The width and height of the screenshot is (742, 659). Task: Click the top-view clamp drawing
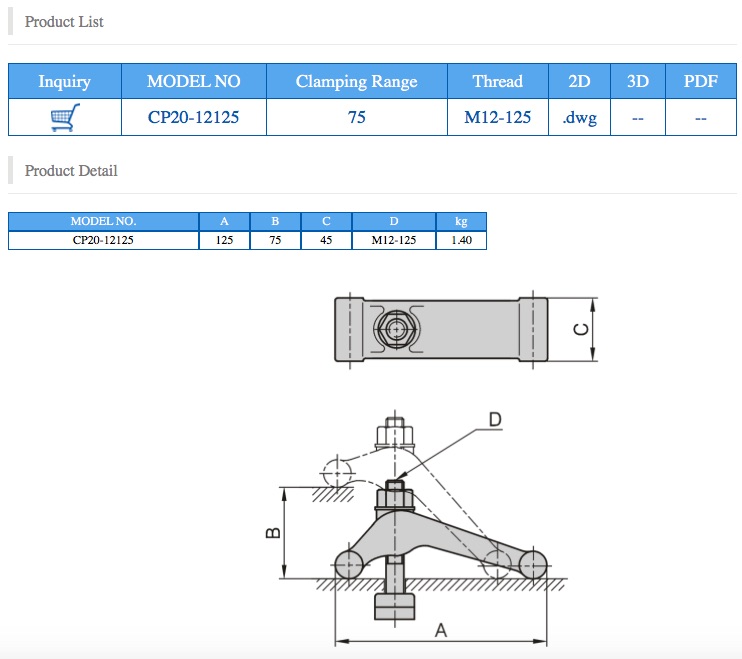point(440,329)
